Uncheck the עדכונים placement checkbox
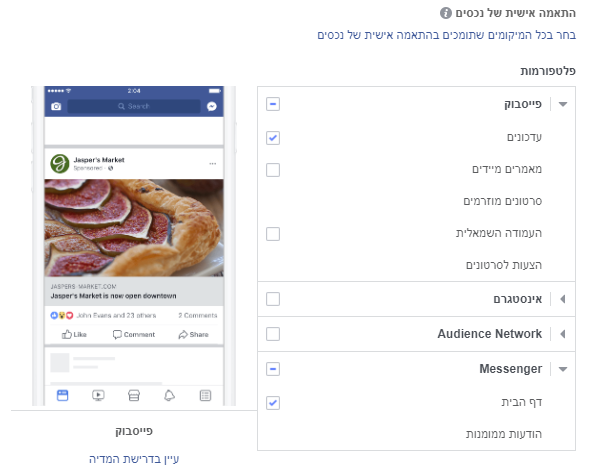 point(273,138)
